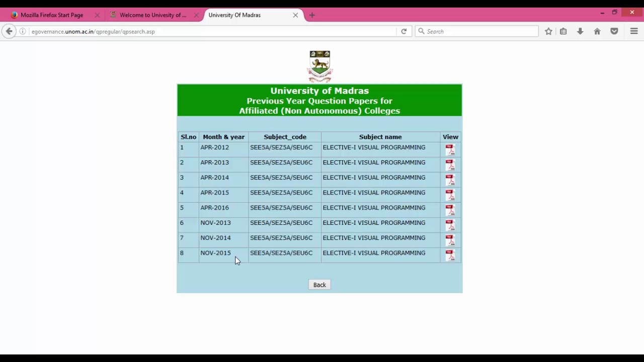
Task: Close the Welcome to University tab
Action: (x=196, y=15)
